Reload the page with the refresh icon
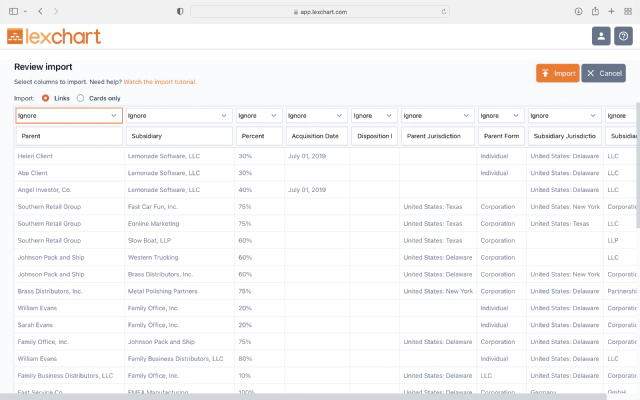Image resolution: width=640 pixels, height=400 pixels. (x=444, y=12)
